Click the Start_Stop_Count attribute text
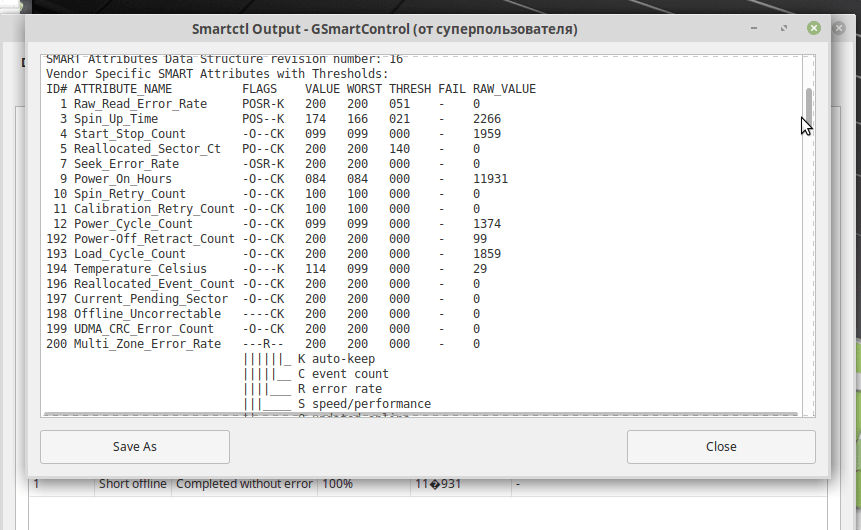Viewport: 861px width, 530px height. click(x=130, y=133)
